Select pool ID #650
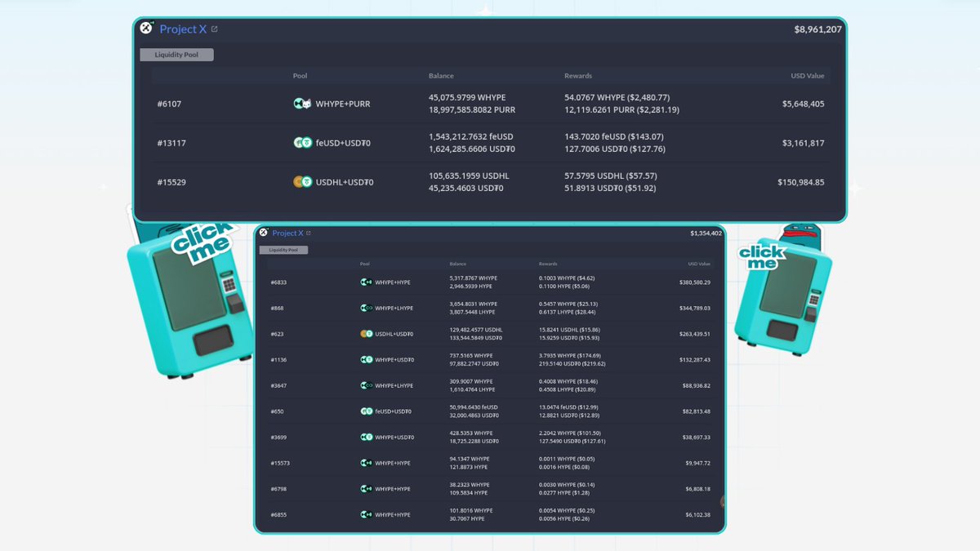Image resolution: width=980 pixels, height=551 pixels. pos(277,411)
